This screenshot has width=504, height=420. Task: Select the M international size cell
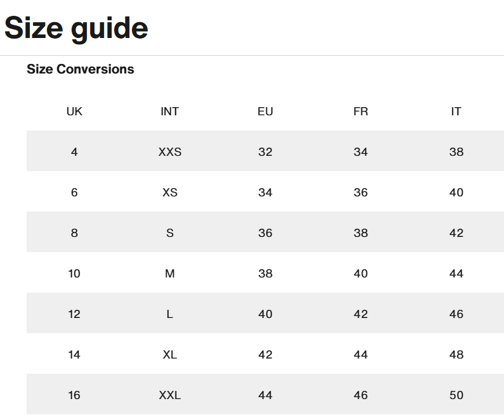click(170, 274)
